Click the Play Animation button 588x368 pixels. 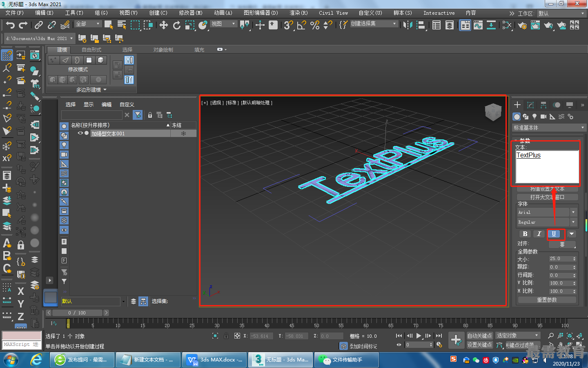click(x=419, y=336)
